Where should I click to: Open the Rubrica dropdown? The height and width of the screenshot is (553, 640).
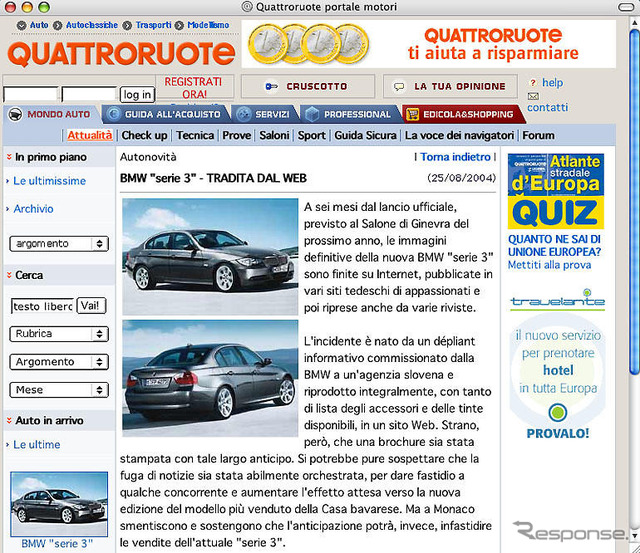[x=59, y=334]
